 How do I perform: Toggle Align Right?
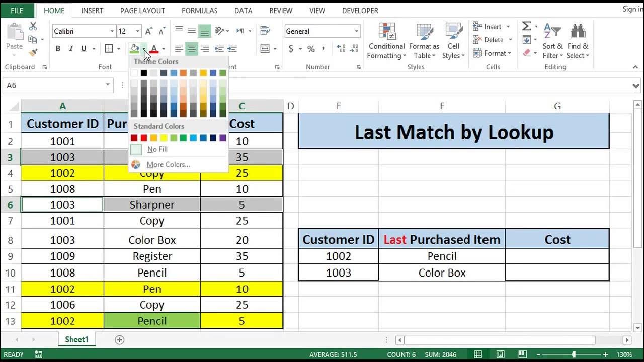tap(205, 49)
